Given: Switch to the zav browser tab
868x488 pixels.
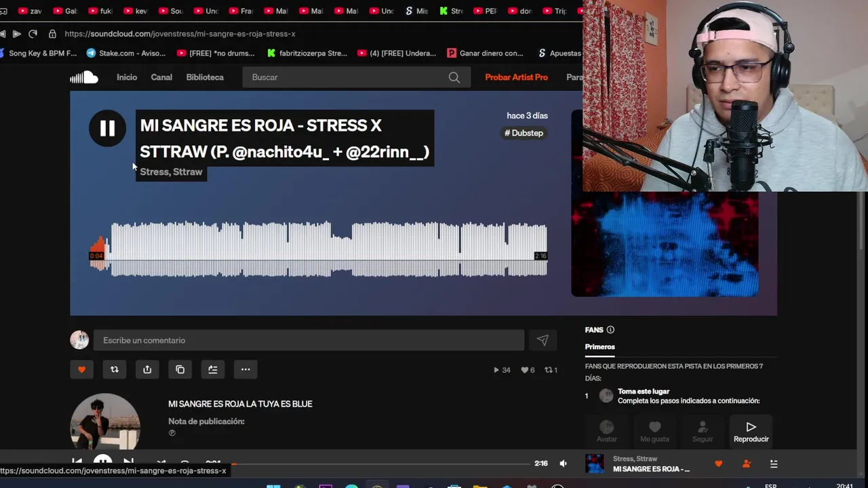Looking at the screenshot, I should pos(30,11).
